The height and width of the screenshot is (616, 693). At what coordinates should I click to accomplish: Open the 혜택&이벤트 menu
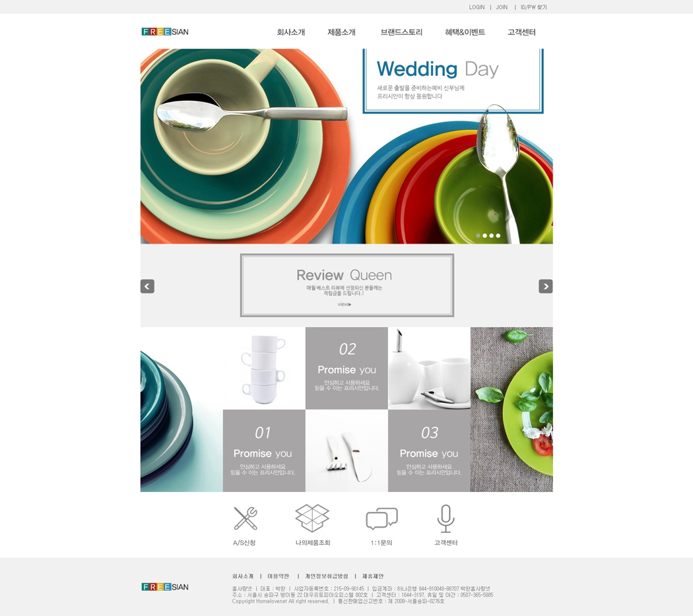tap(465, 32)
